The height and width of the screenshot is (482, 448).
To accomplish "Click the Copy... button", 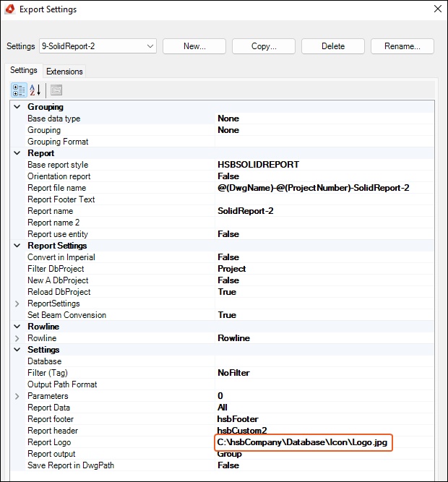I will coord(264,46).
